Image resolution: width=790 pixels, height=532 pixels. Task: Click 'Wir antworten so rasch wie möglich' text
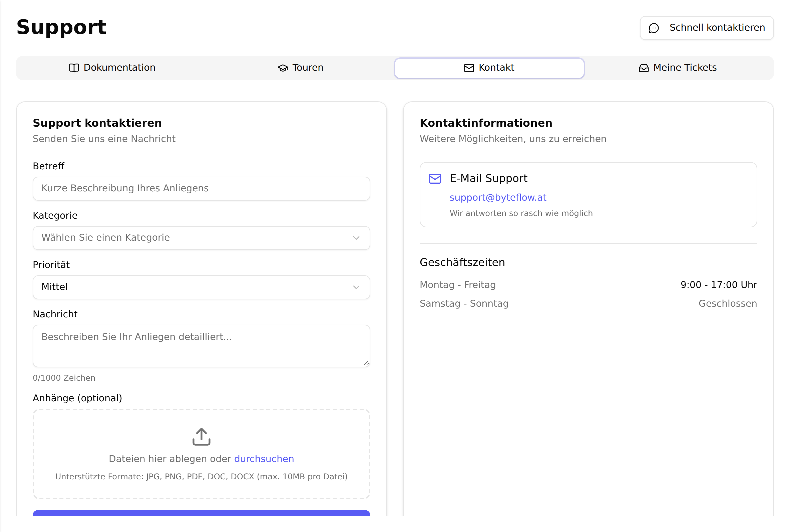point(521,213)
